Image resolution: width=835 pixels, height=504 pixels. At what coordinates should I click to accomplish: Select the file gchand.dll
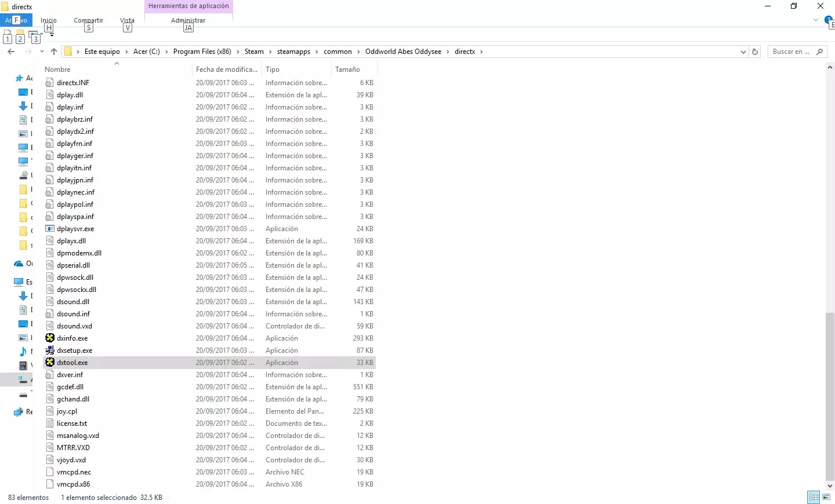coord(73,399)
